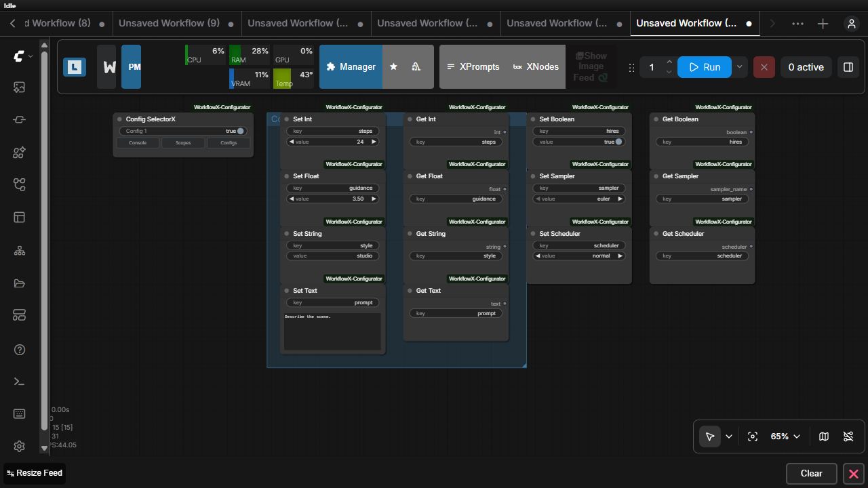The image size is (868, 488).
Task: Click the star favorites icon beside Manager
Action: click(x=393, y=66)
